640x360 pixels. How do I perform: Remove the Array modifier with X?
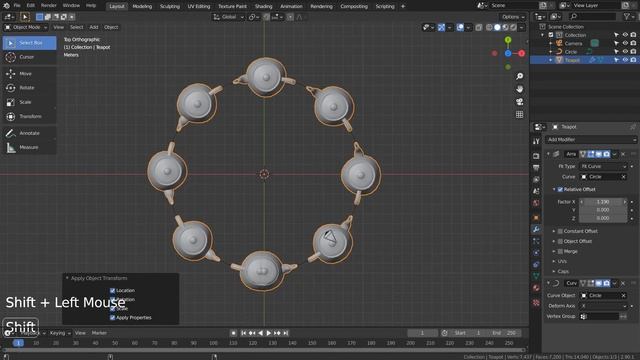pos(623,154)
